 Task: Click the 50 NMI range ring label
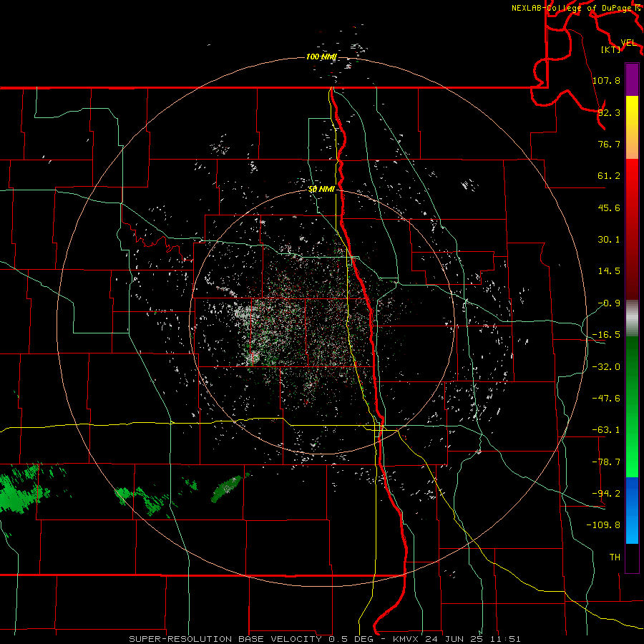click(x=321, y=190)
